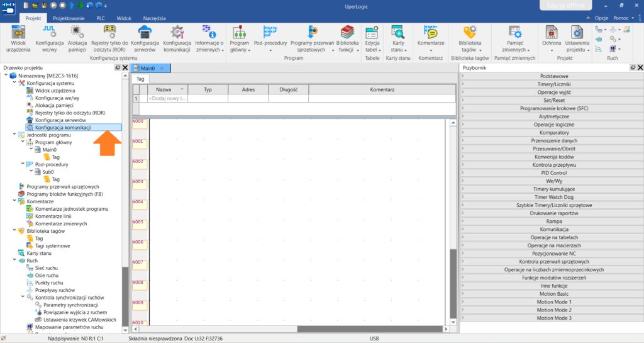Image resolution: width=644 pixels, height=343 pixels.
Task: Open Biblioteka funkcji ribbon tool
Action: [x=347, y=39]
